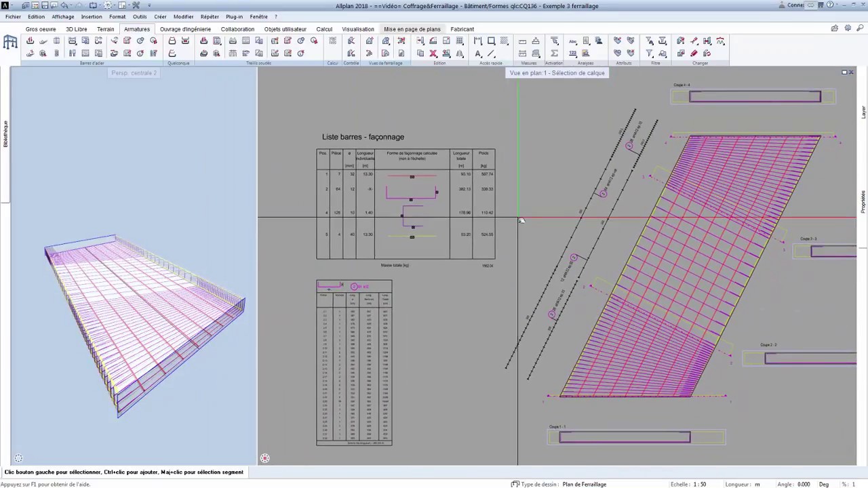Open the Fichier menu
This screenshot has width=868, height=488.
coord(13,16)
